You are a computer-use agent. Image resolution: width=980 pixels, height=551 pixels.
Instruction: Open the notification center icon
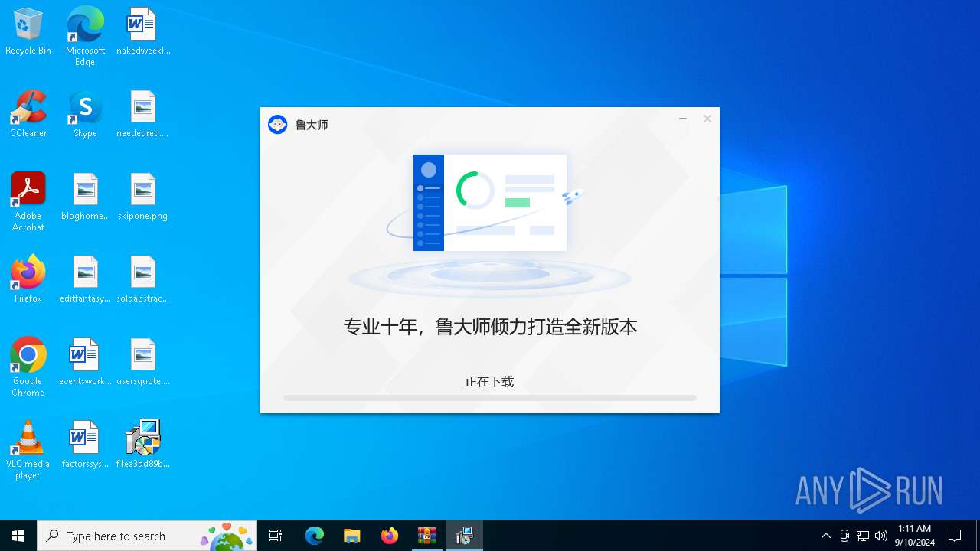[x=955, y=536]
